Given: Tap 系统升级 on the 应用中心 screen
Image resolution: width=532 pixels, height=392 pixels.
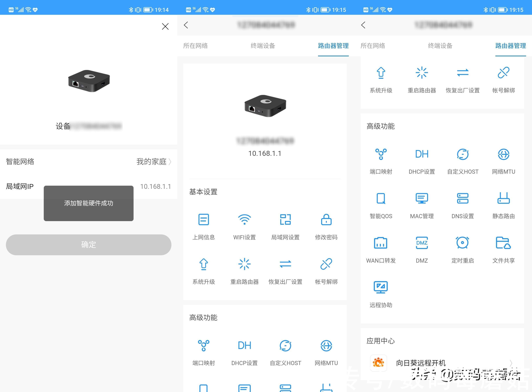Looking at the screenshot, I should 381,80.
